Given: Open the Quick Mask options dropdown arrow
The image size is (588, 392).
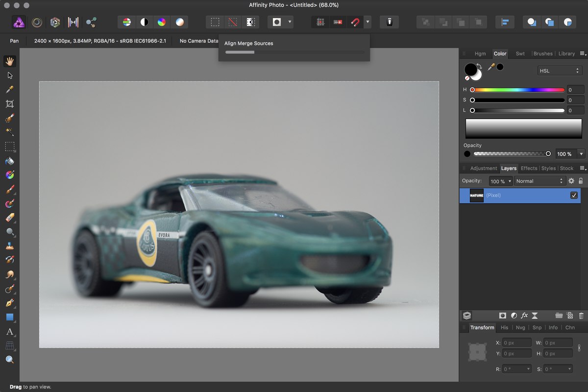Looking at the screenshot, I should coord(290,22).
